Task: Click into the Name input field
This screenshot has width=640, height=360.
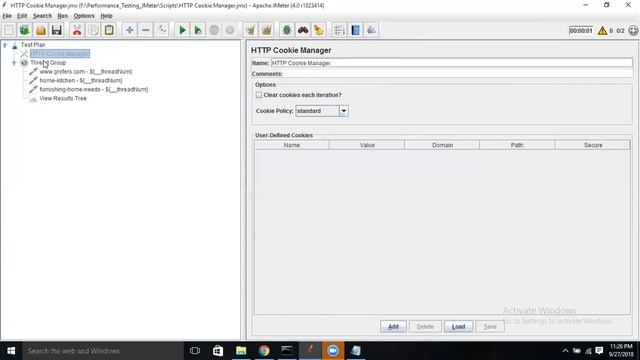Action: point(452,63)
